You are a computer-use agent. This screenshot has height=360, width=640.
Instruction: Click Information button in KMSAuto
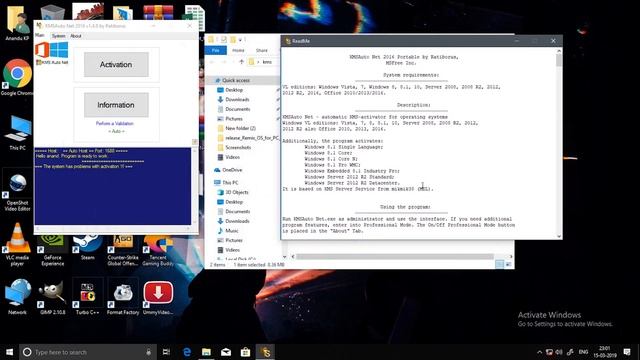(116, 105)
